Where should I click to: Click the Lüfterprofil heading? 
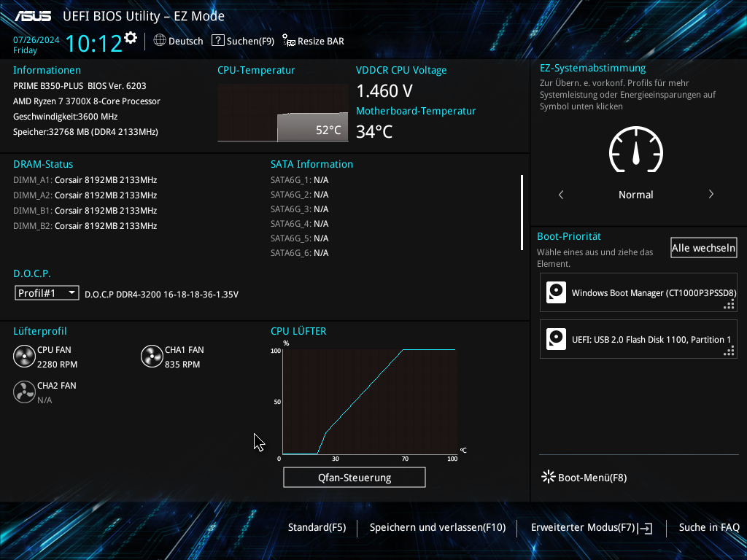(40, 331)
